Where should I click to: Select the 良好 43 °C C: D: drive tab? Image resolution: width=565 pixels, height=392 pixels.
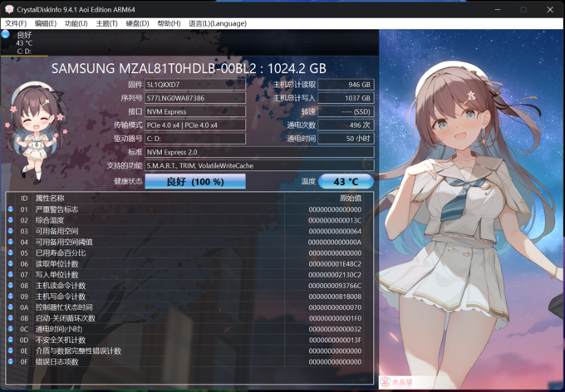click(25, 42)
